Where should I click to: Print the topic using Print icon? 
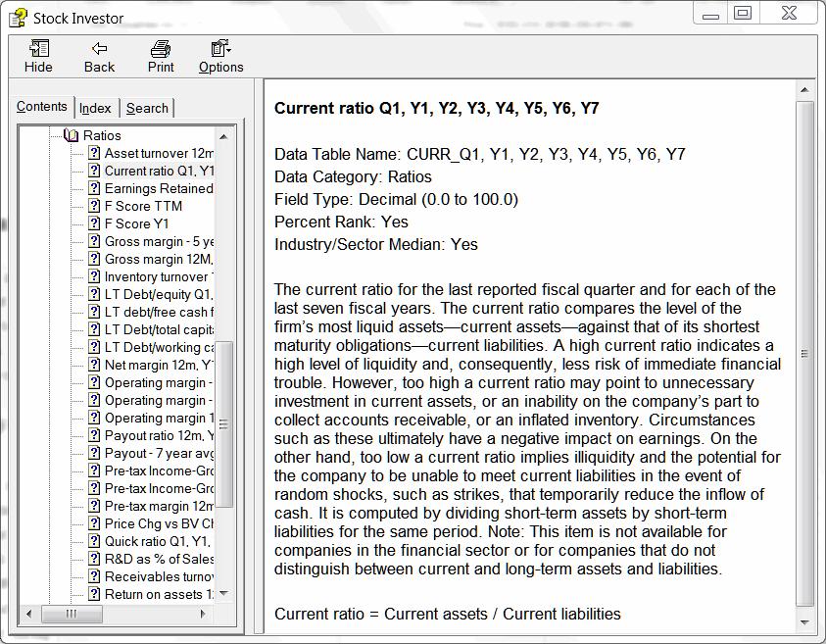tap(161, 49)
